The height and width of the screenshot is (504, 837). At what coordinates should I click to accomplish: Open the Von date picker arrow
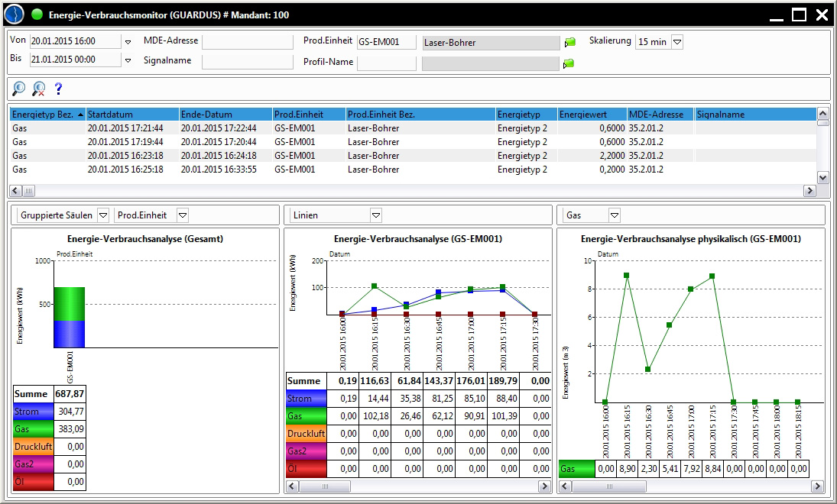[128, 42]
